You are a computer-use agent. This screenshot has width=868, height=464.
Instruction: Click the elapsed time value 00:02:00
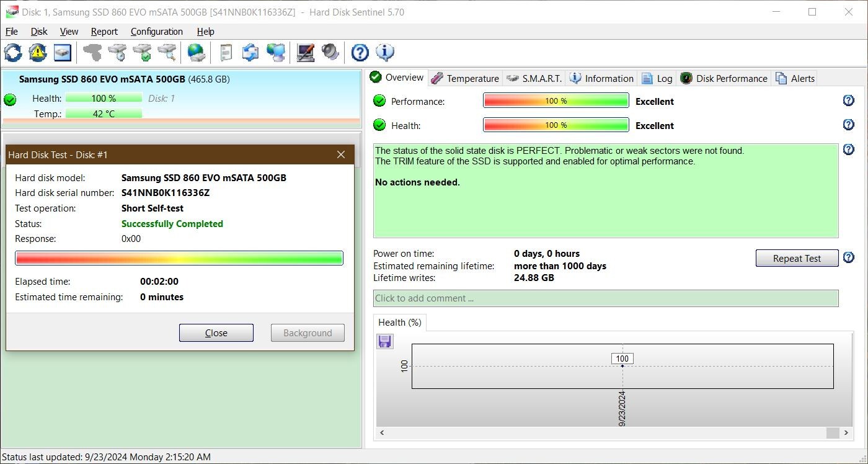[159, 282]
